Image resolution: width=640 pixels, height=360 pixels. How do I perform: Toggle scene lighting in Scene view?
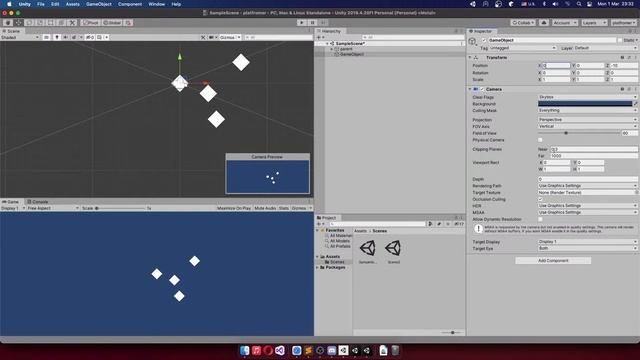tap(57, 37)
